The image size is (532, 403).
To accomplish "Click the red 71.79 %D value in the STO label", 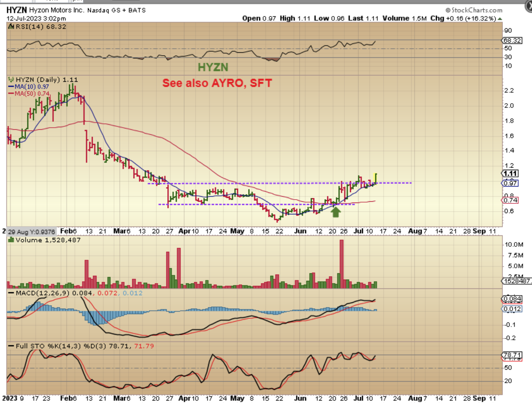I will [144, 346].
